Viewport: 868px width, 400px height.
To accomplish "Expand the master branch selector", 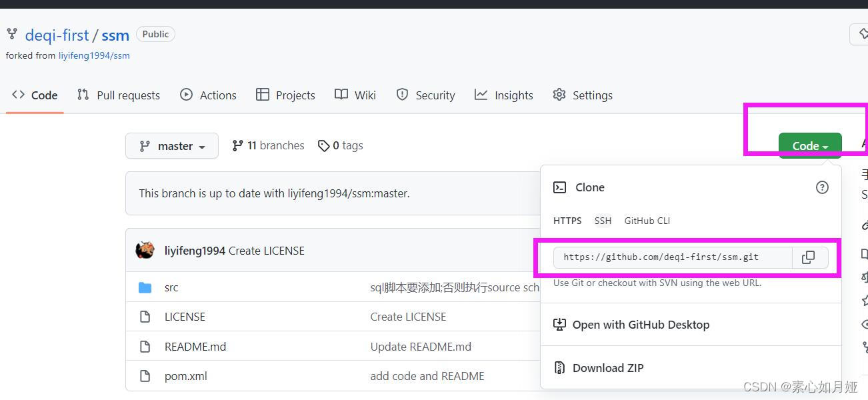I will coord(172,146).
